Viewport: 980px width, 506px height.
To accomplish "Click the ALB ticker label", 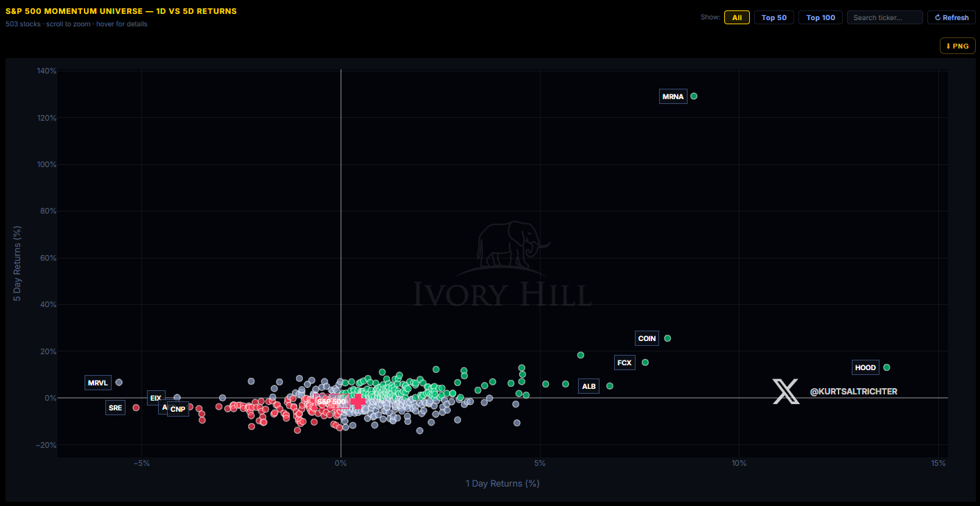I will click(588, 386).
